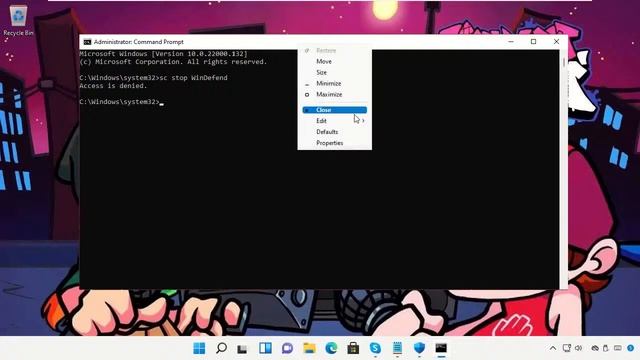This screenshot has height=360, width=640.
Task: Open the blue notification badge in tray
Action: click(x=630, y=348)
